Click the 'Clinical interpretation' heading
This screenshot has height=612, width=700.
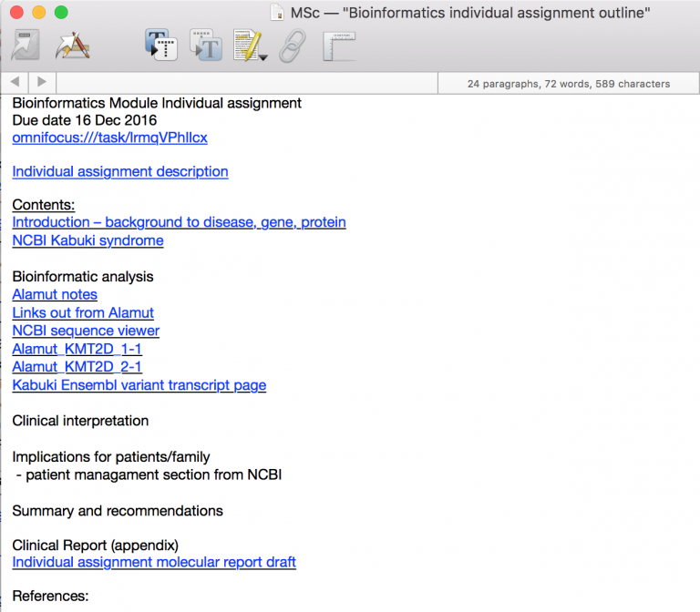tap(80, 421)
